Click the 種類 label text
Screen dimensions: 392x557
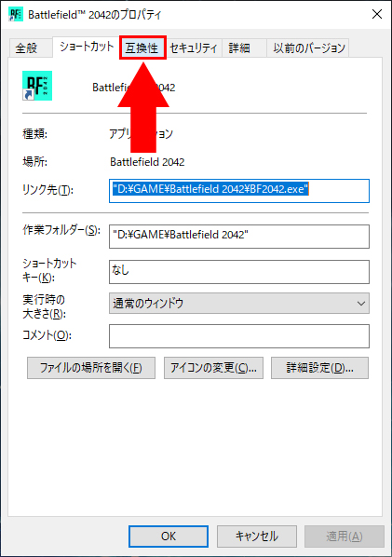tap(34, 134)
